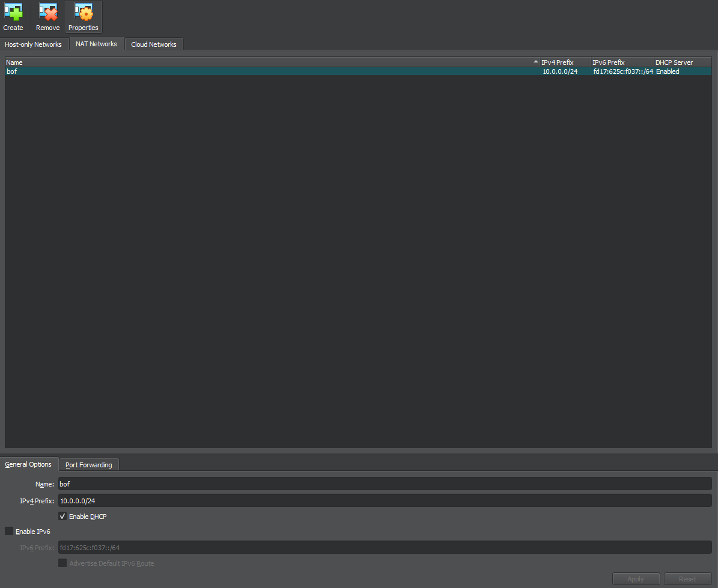Toggle Advertise Default IPv6 Route checkbox
The image size is (718, 588).
tap(62, 563)
